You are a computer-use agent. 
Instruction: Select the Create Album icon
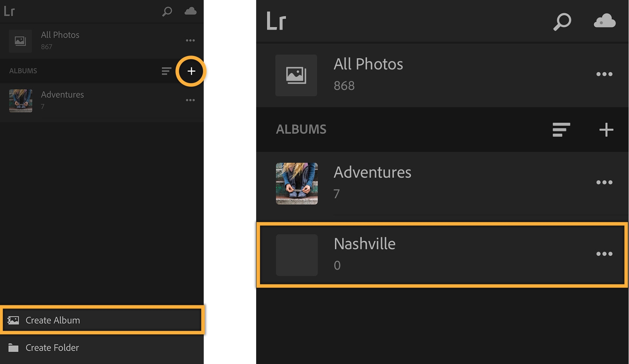(x=14, y=320)
